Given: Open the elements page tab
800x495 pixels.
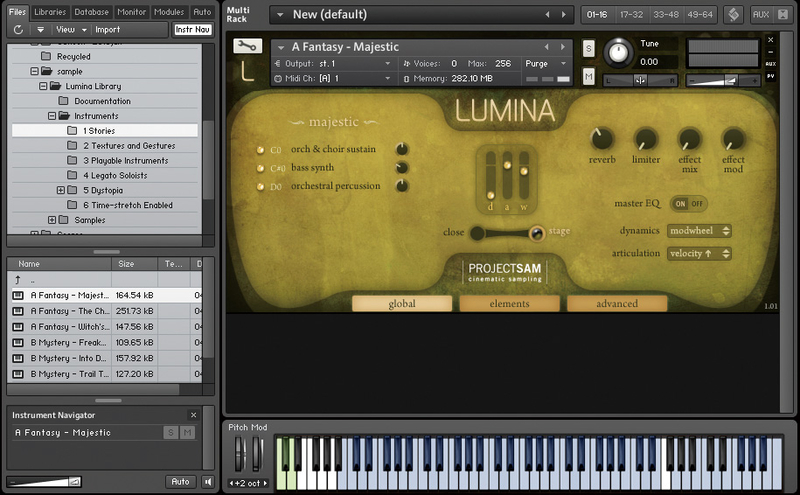Looking at the screenshot, I should [509, 304].
